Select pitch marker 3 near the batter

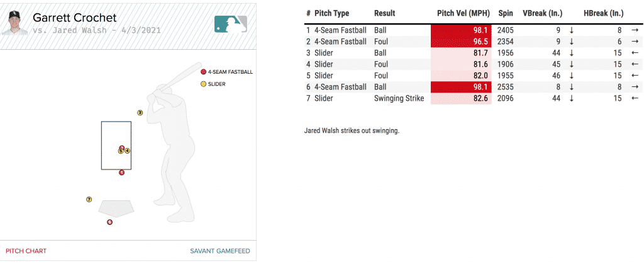tap(140, 113)
